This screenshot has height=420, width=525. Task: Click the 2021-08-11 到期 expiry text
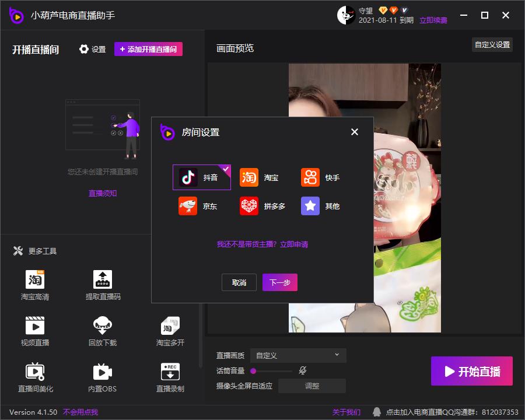click(x=386, y=20)
